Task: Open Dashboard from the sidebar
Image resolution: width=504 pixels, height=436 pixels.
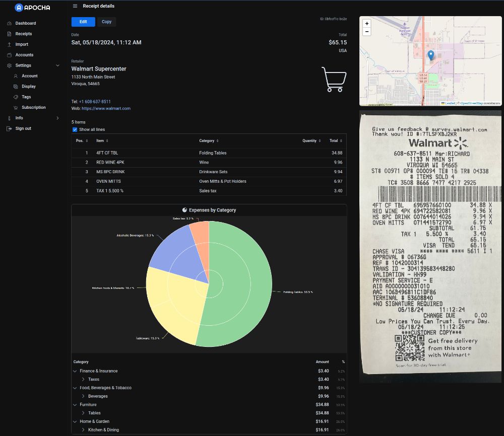Action: [x=26, y=23]
